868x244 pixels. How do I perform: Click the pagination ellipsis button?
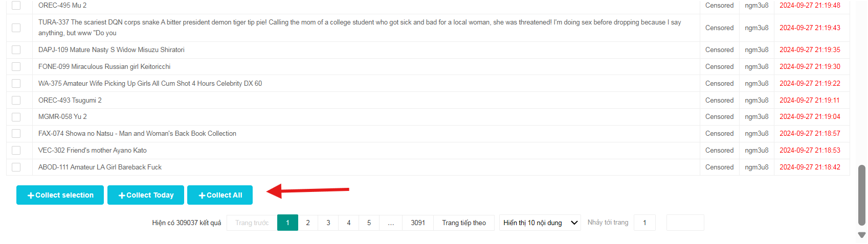(391, 223)
